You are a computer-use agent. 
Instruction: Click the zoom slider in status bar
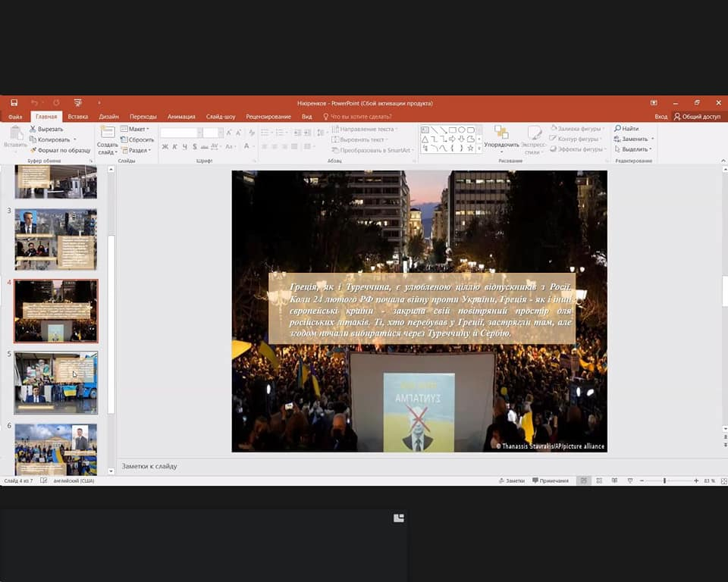point(665,480)
